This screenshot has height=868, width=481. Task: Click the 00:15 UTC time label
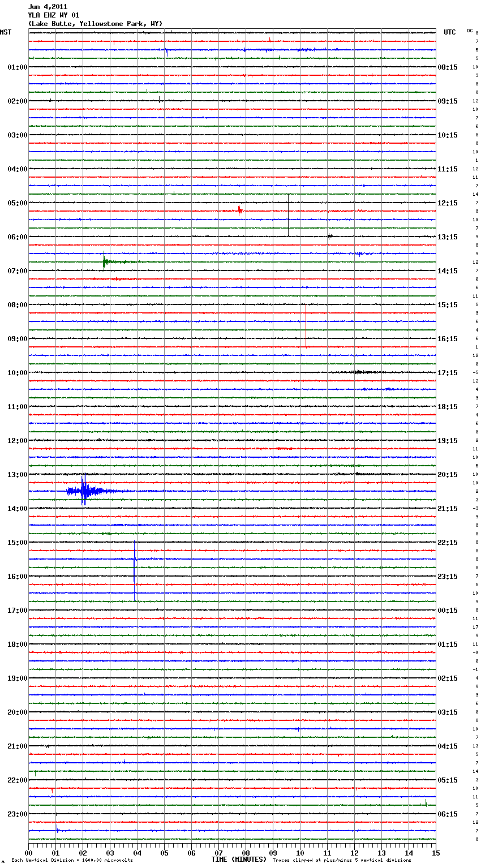[x=448, y=611]
